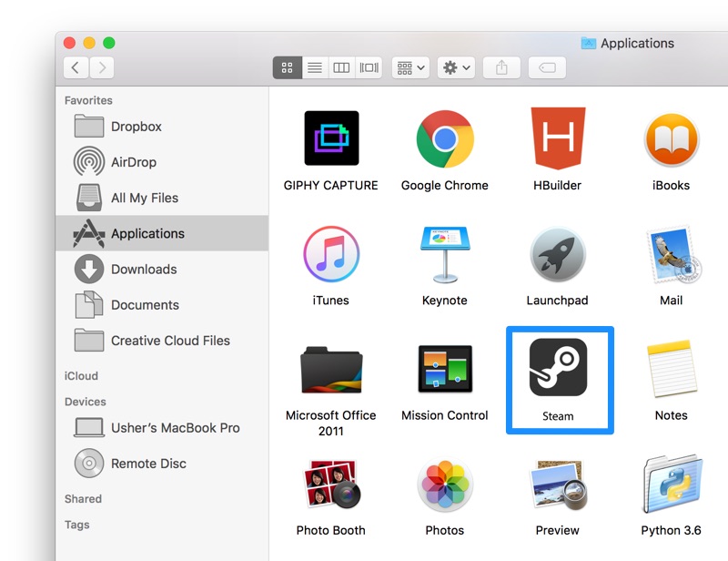Click the Shared section header
Image resolution: width=728 pixels, height=561 pixels.
coord(83,499)
